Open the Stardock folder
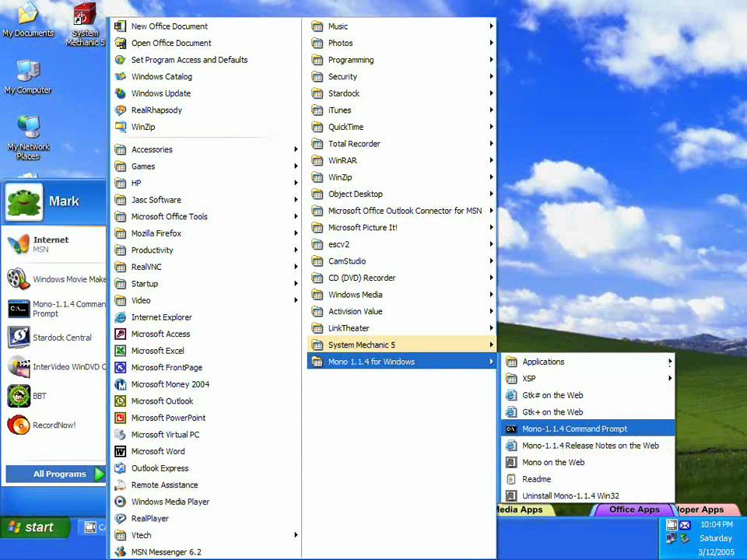The height and width of the screenshot is (560, 747). pyautogui.click(x=402, y=93)
